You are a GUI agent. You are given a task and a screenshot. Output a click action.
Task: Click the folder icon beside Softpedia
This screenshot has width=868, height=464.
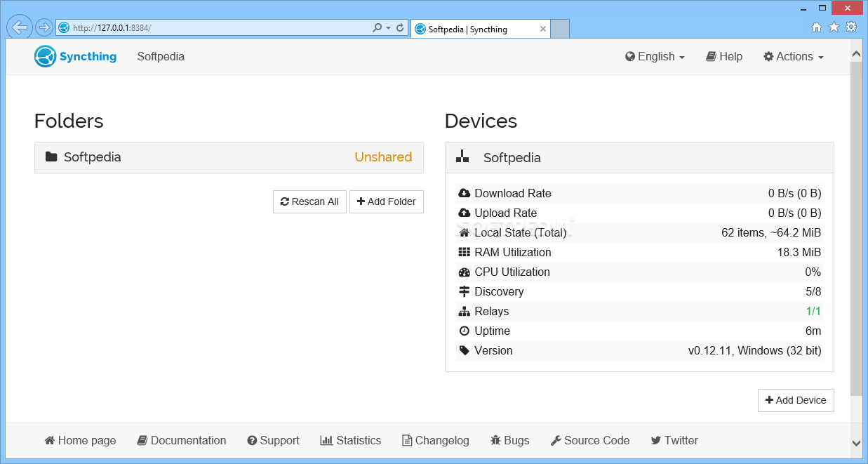point(51,157)
